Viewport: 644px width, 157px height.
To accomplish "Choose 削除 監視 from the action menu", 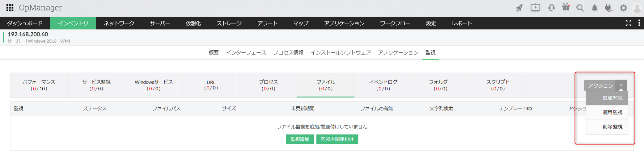I will [612, 127].
